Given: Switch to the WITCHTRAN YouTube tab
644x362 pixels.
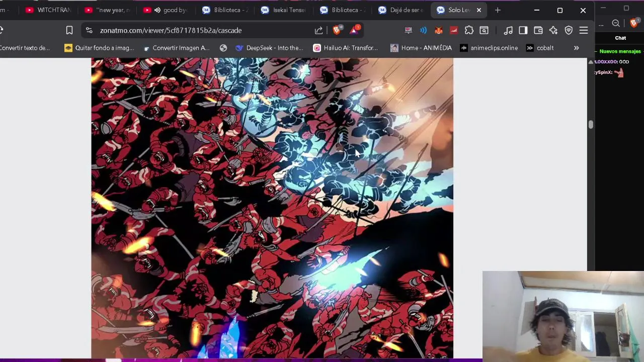Looking at the screenshot, I should [48, 10].
